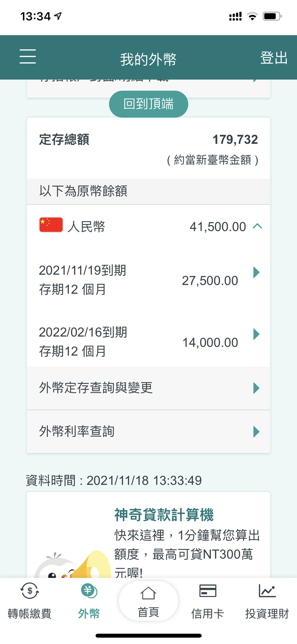The height and width of the screenshot is (644, 297).
Task: Open arrow for 2021/11/19 deposit
Action: coord(256,272)
